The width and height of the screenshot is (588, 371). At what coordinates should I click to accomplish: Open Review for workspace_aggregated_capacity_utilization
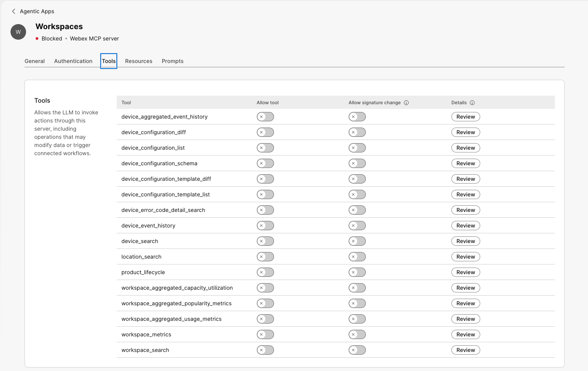pyautogui.click(x=466, y=288)
